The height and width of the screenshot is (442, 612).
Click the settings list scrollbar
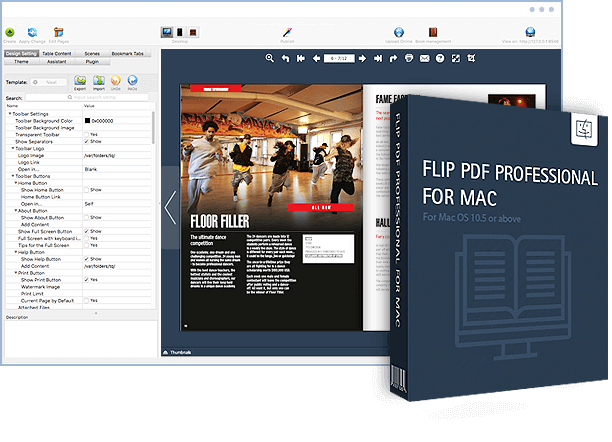(x=153, y=127)
